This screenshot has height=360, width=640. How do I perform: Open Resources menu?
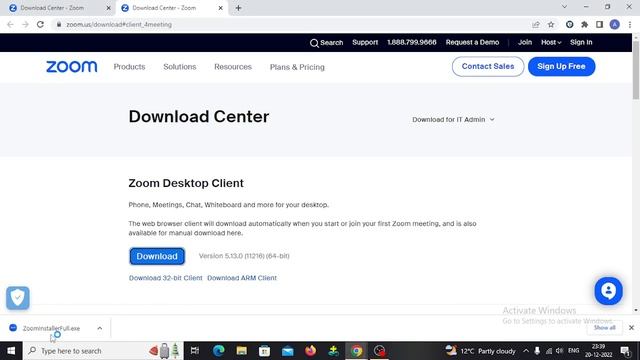pos(233,67)
